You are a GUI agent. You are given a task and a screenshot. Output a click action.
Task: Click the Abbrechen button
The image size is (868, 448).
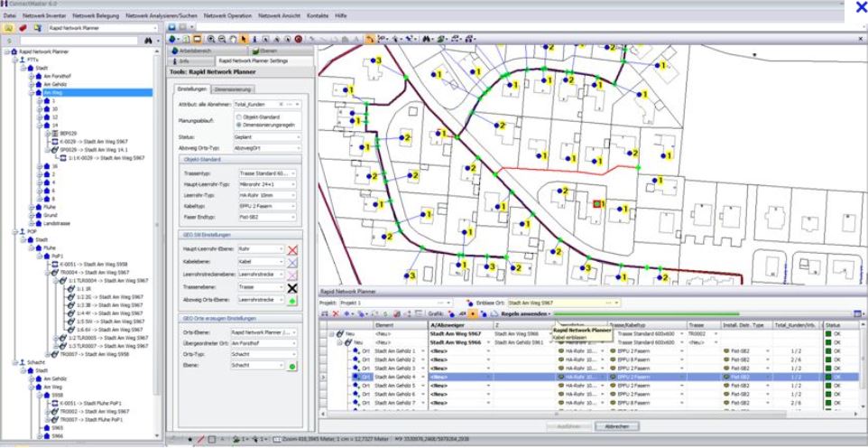pyautogui.click(x=616, y=426)
